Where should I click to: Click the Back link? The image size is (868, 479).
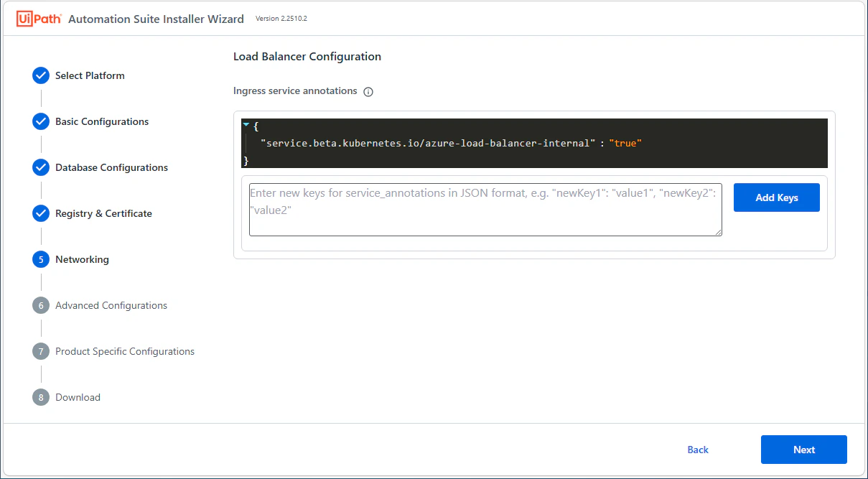pos(698,450)
